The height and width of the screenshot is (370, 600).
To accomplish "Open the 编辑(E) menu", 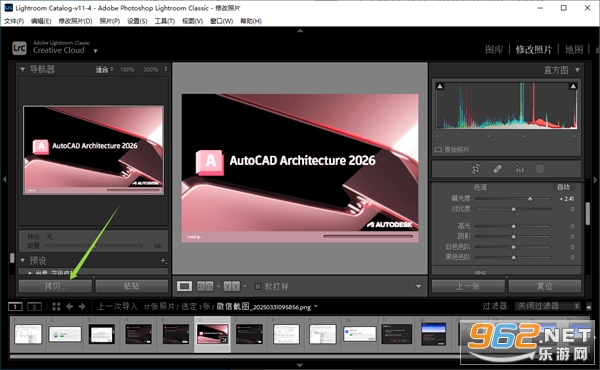I will 41,21.
